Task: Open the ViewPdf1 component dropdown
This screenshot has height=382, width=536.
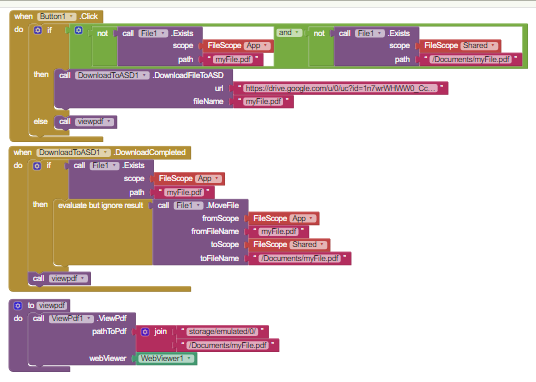Action: (71, 318)
